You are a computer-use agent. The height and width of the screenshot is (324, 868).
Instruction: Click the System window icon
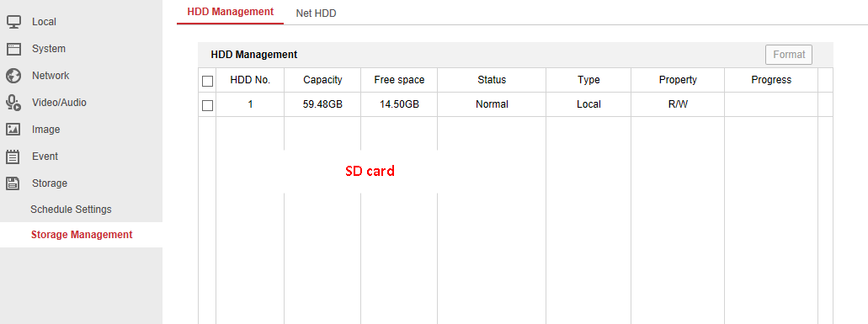pyautogui.click(x=13, y=49)
